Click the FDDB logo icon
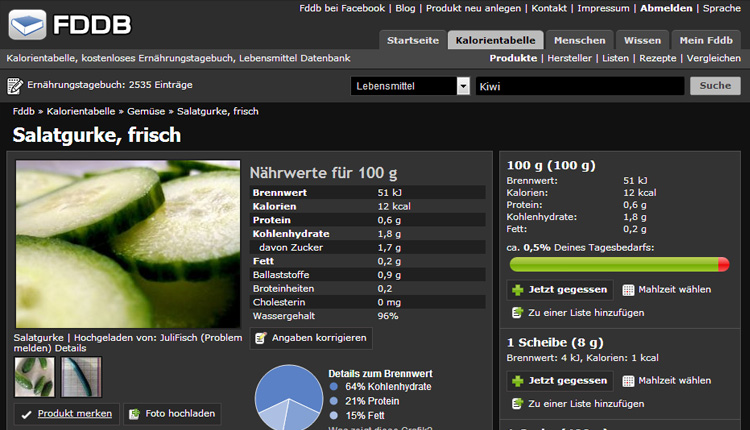This screenshot has height=430, width=750. (27, 24)
